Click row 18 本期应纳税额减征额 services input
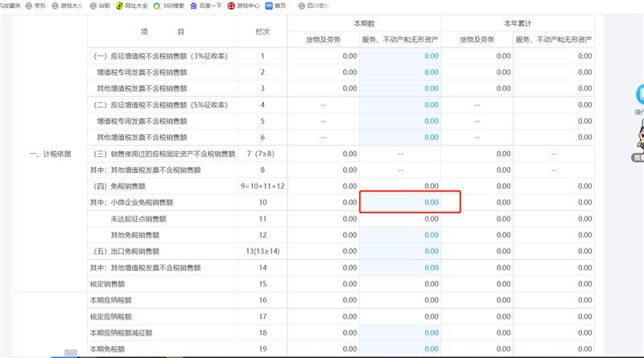644x358 pixels. 400,333
